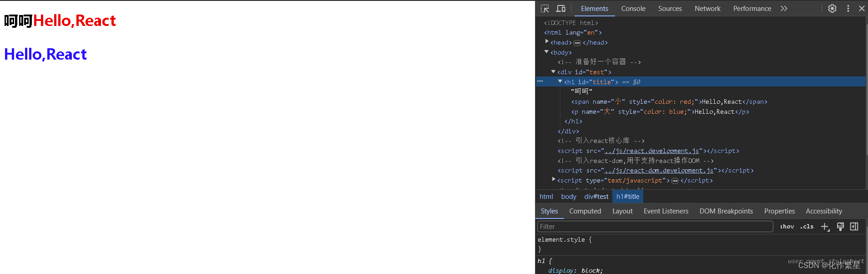Select the closing /h1 tag row
Image resolution: width=868 pixels, height=274 pixels.
[x=573, y=122]
